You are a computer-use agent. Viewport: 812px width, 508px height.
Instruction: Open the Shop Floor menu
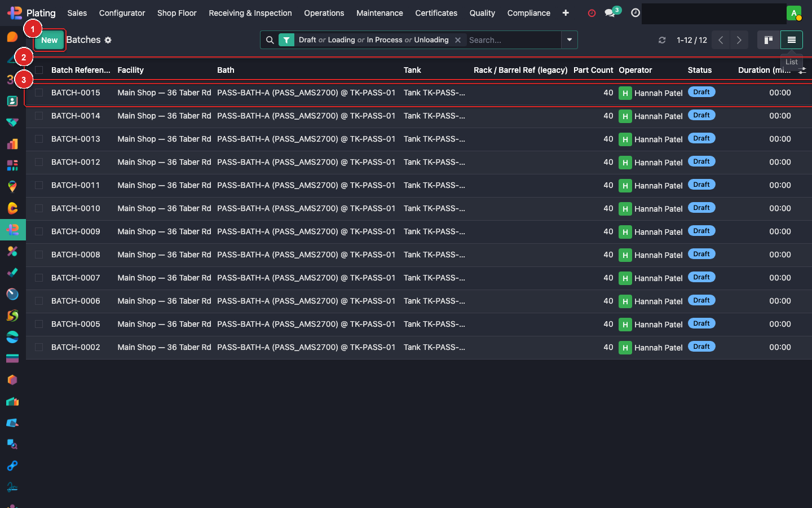pos(176,13)
